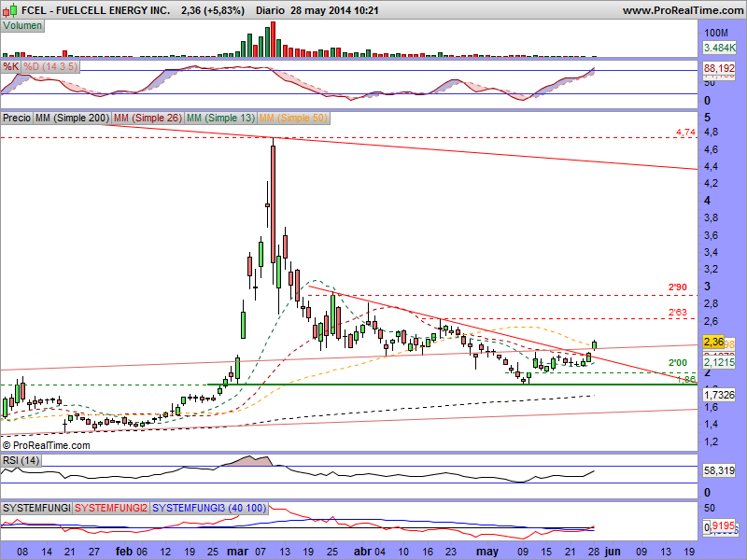Click the quote 2,36 (+5,83%) in the header

pyautogui.click(x=213, y=10)
